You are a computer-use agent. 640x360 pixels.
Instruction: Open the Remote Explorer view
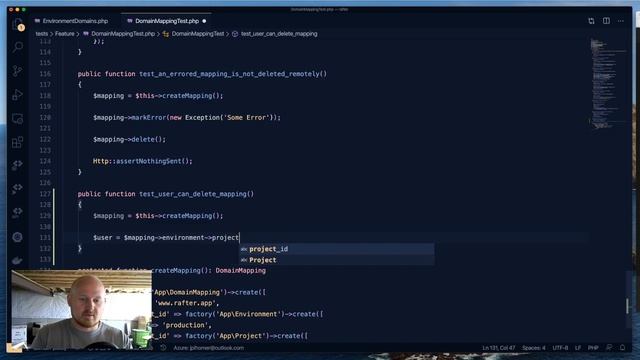(17, 119)
